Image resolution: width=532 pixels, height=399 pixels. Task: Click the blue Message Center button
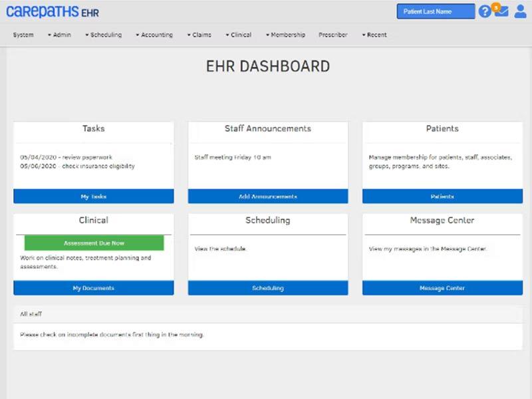click(x=442, y=288)
